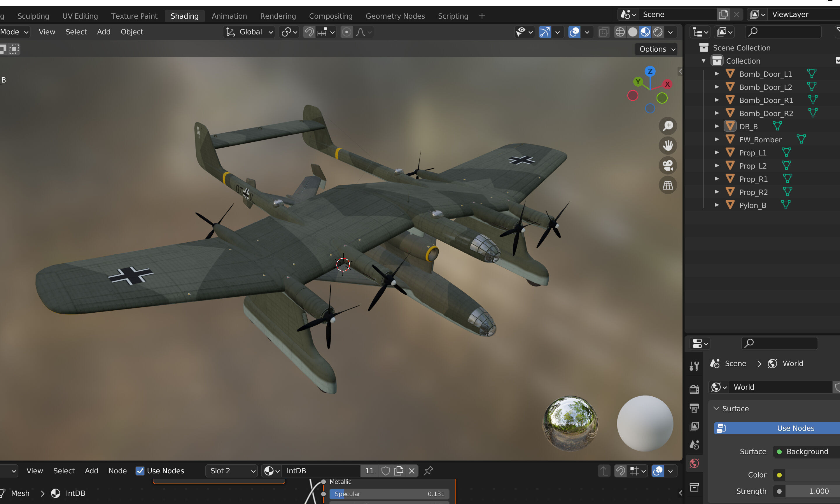Viewport: 840px width, 504px height.
Task: Toggle viewport overlays display
Action: (574, 32)
